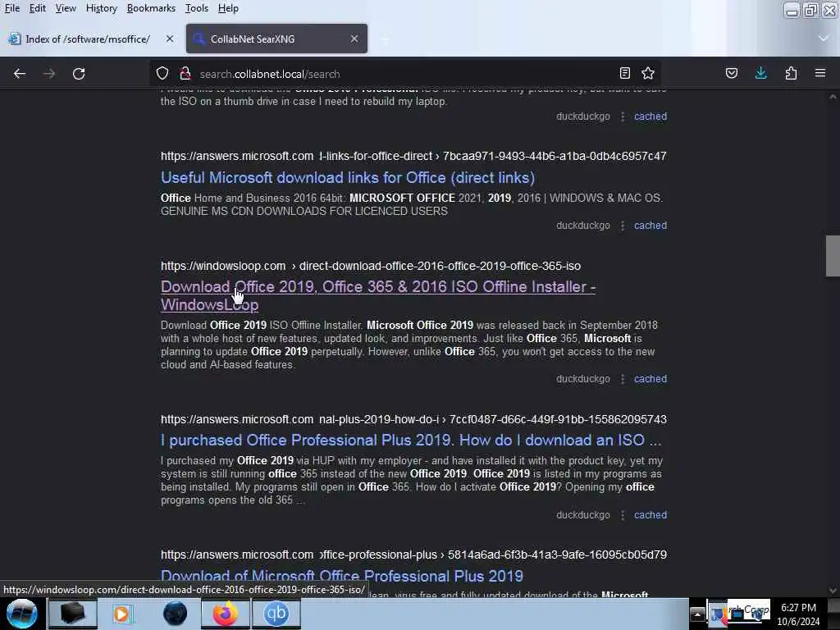
Task: Open the View menu
Action: pos(66,8)
